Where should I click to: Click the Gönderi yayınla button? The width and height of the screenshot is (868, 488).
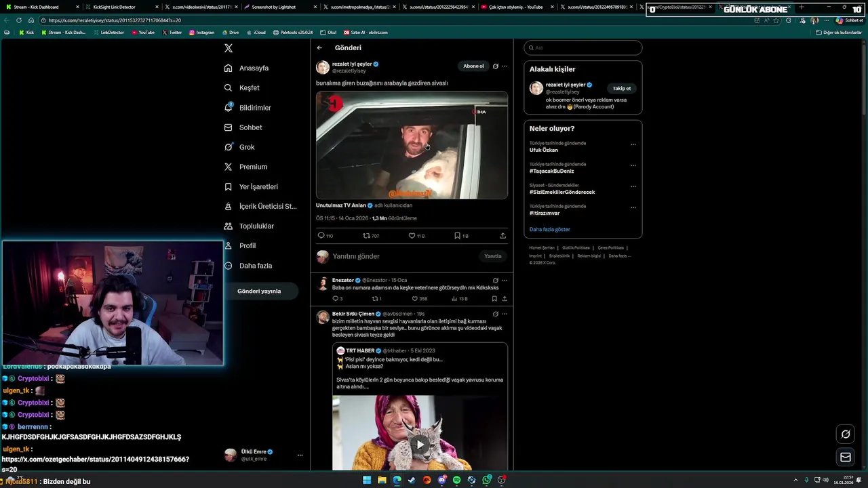pos(259,291)
